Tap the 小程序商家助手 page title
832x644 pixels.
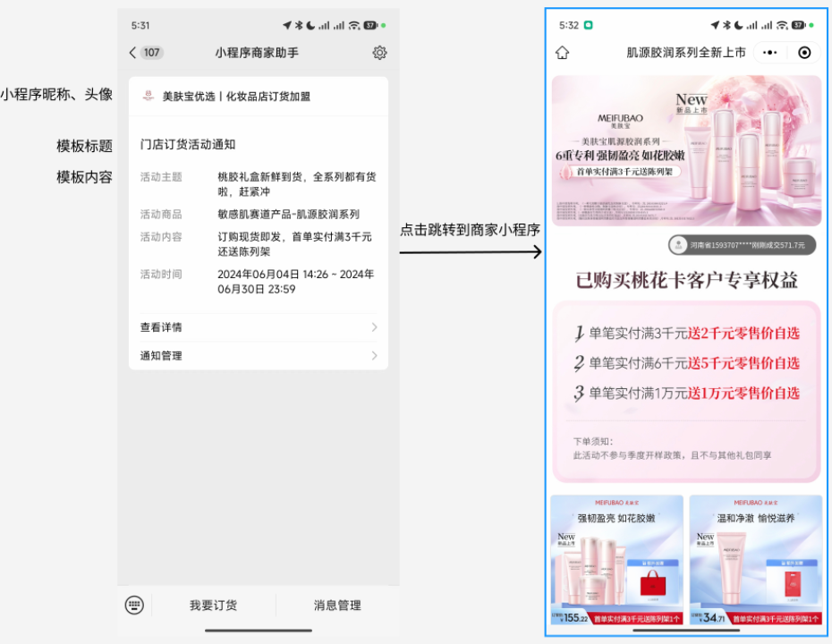257,53
